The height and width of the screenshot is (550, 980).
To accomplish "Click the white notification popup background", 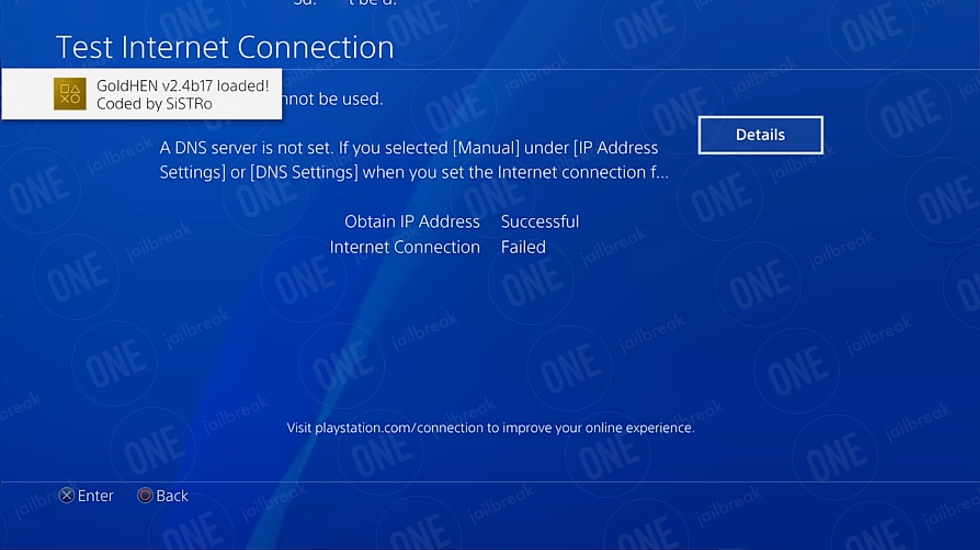I will [x=142, y=94].
